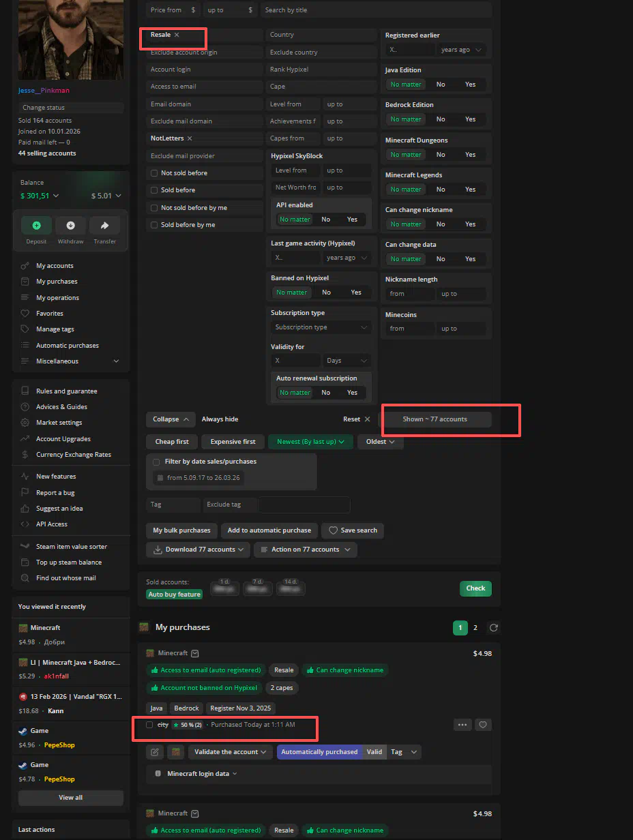Click the Transfer arrow icon

pyautogui.click(x=104, y=226)
